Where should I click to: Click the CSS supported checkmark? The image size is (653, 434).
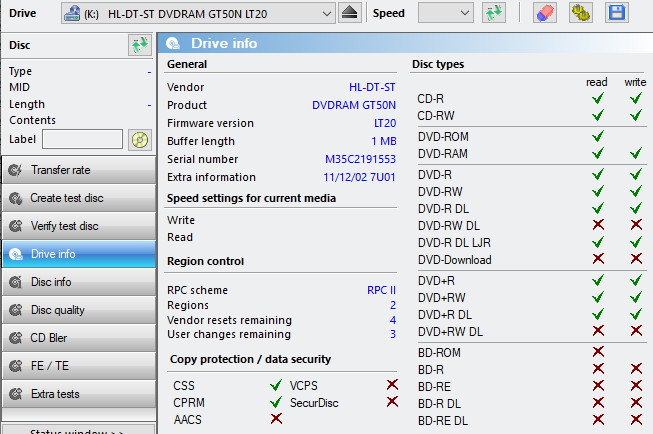click(276, 385)
